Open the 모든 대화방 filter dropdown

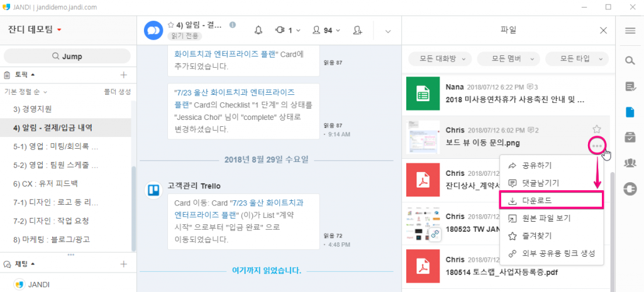[440, 58]
